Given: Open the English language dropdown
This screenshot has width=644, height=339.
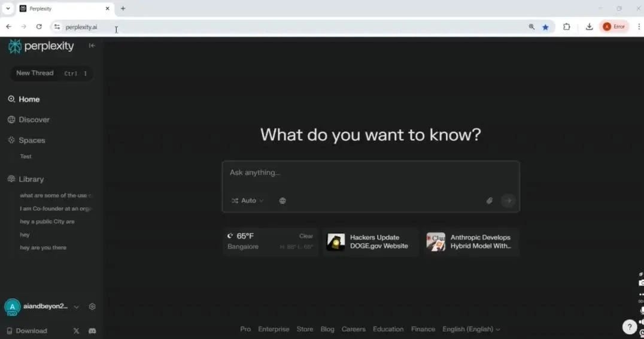Looking at the screenshot, I should point(471,329).
